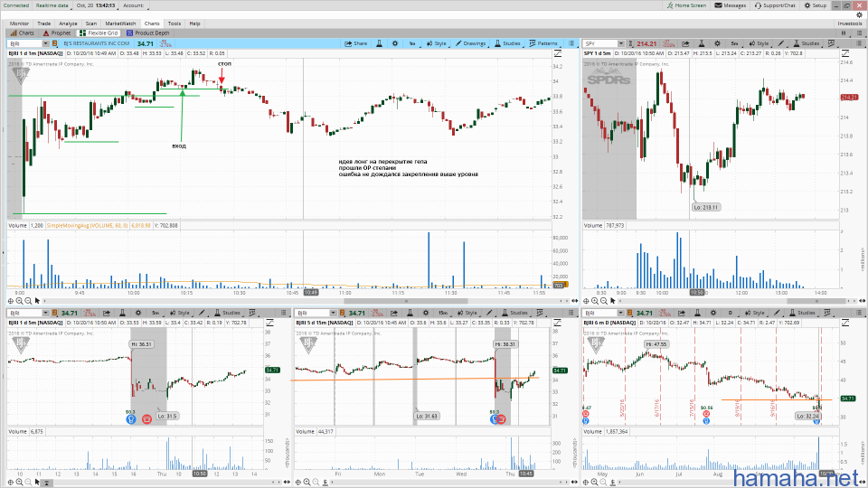Screen dimensions: 868x488
Task: Open Studies menu in SPY chart
Action: click(x=807, y=43)
